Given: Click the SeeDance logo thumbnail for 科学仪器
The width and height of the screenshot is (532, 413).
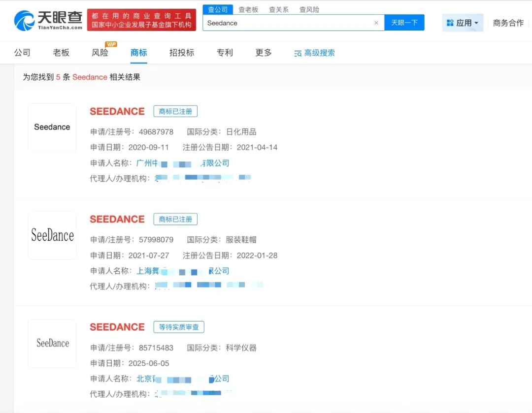Looking at the screenshot, I should pos(52,343).
